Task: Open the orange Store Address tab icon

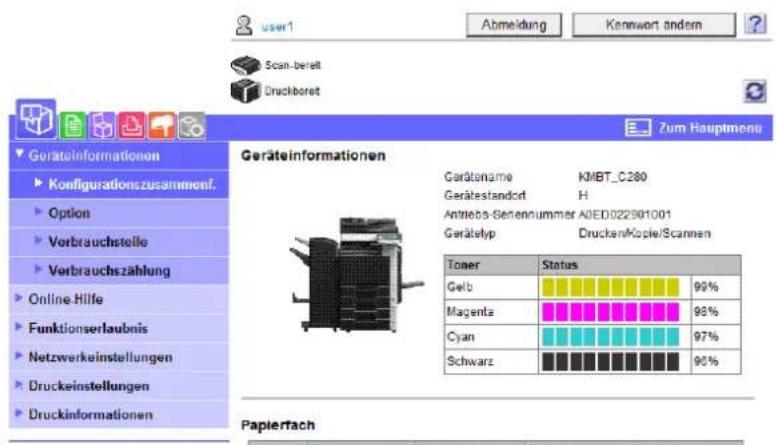Action: click(162, 125)
